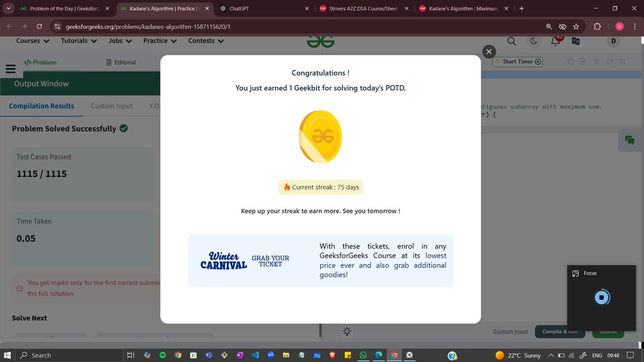Open WhatsApp from the taskbar
The width and height of the screenshot is (644, 362).
point(363,355)
